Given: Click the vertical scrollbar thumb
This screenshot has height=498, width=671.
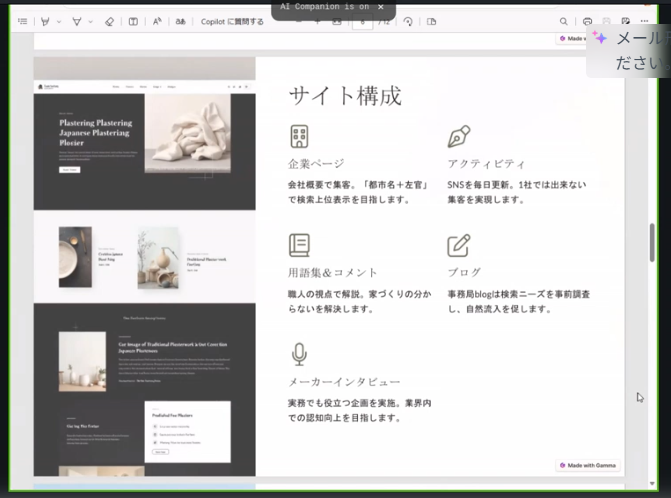Looking at the screenshot, I should pos(652,242).
